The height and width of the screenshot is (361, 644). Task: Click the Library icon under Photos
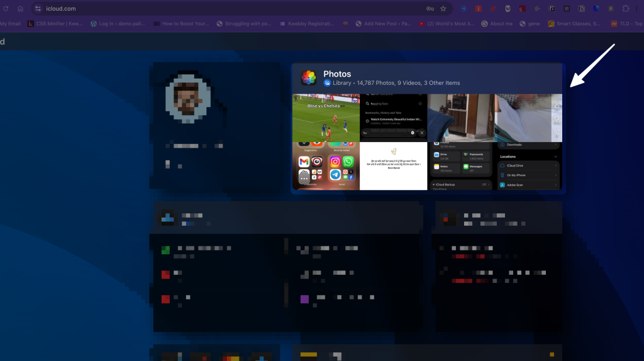(327, 83)
